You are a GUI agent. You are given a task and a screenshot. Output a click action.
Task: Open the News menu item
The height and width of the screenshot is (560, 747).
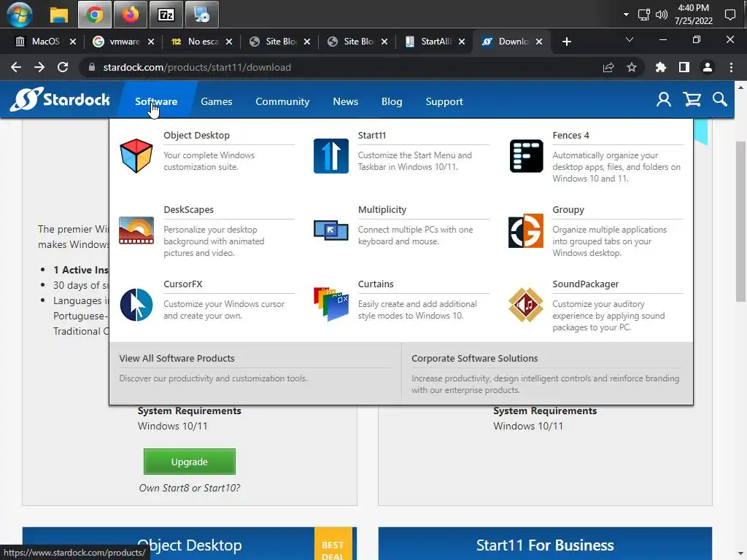point(345,101)
